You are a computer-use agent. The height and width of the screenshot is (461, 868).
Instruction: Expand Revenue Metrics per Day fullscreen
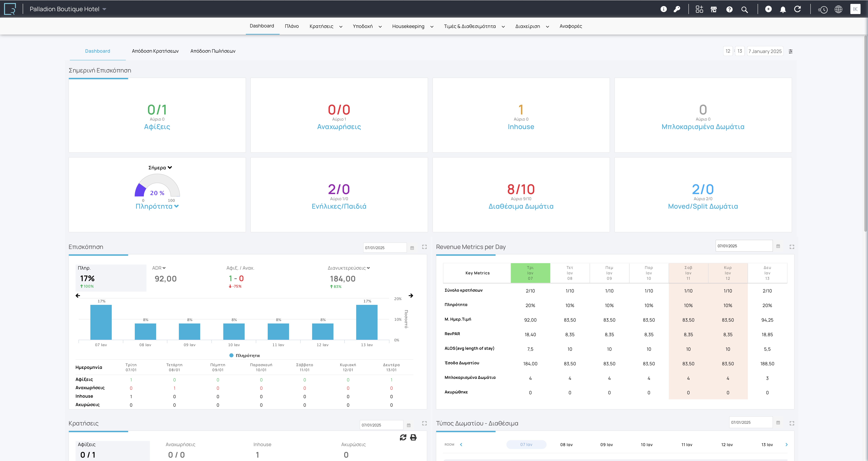tap(792, 247)
